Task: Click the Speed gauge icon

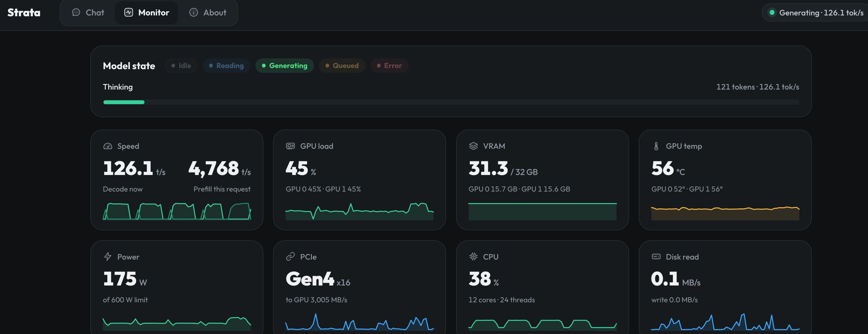Action: click(108, 146)
